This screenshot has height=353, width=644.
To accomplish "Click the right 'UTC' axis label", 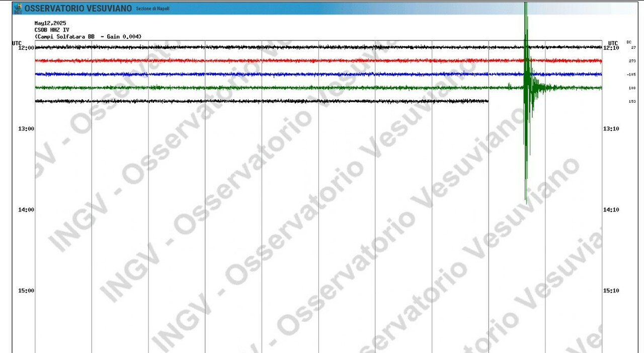I will pos(613,43).
